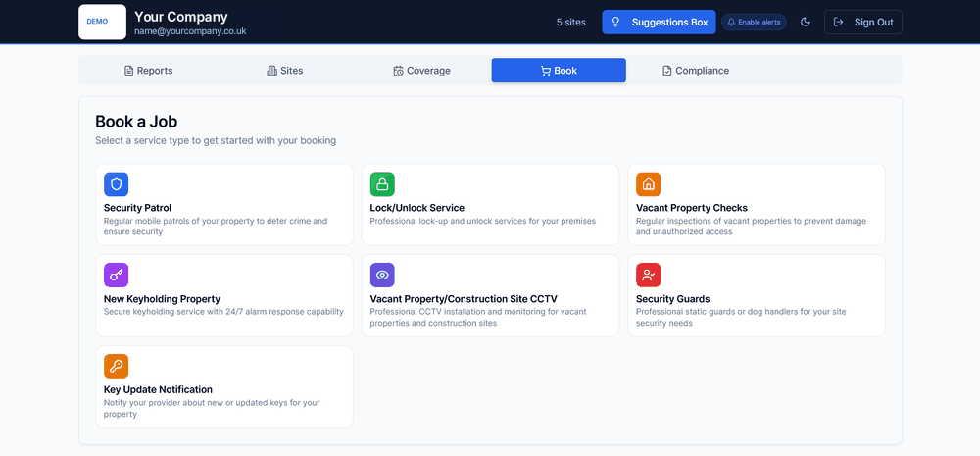Click the Book shopping cart icon
The width and height of the screenshot is (980, 456).
click(546, 71)
